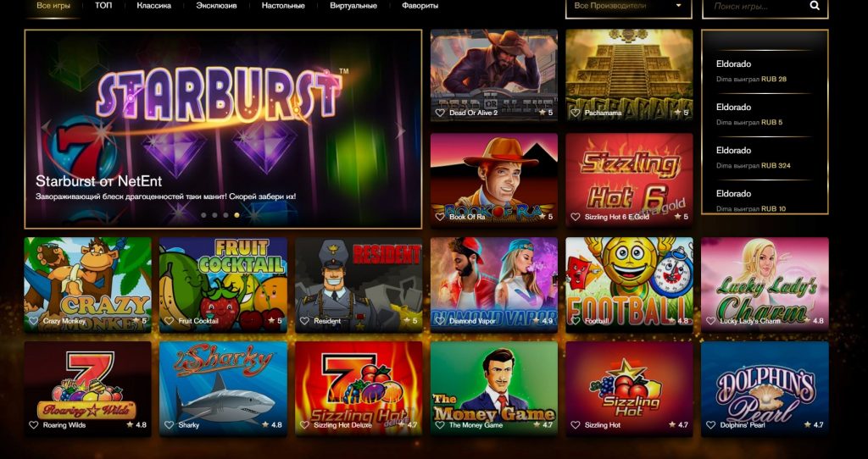The width and height of the screenshot is (868, 459).
Task: Click the heart icon on Pachamama
Action: point(576,113)
